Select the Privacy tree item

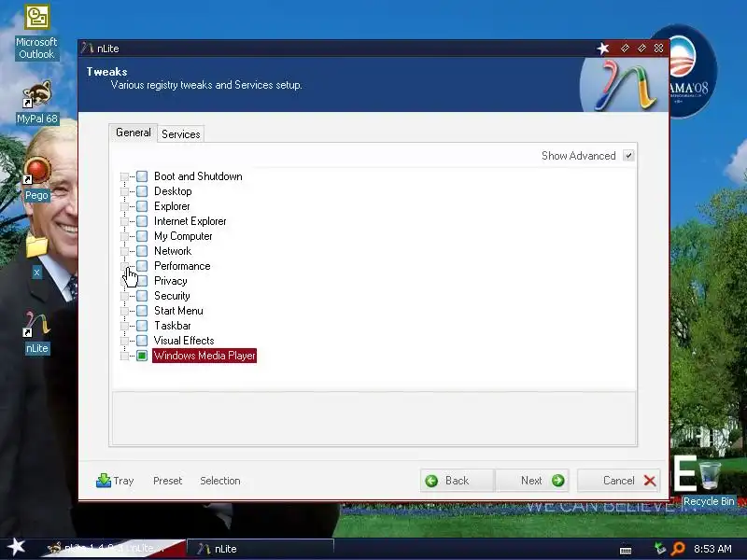click(x=171, y=281)
